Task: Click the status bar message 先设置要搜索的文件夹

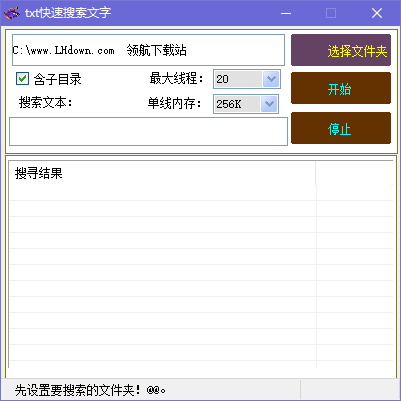Action: click(90, 390)
